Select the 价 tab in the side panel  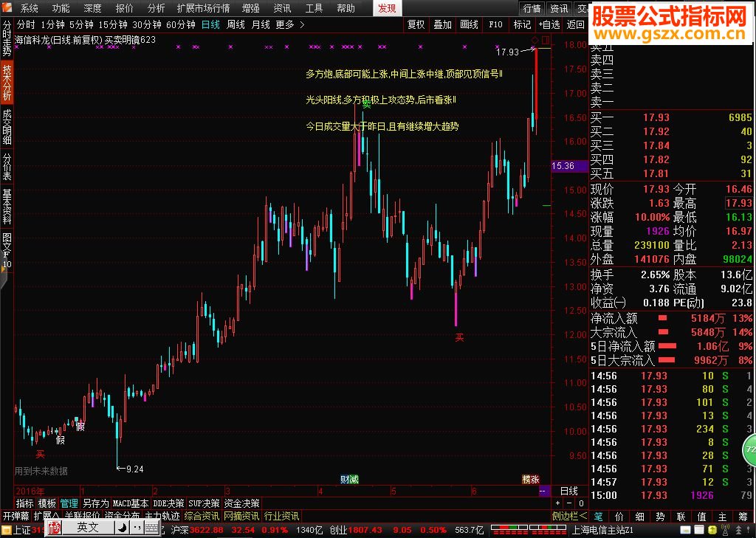click(619, 517)
